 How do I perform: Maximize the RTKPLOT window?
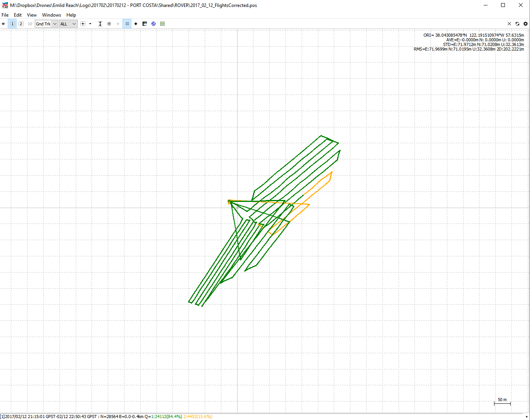click(503, 5)
